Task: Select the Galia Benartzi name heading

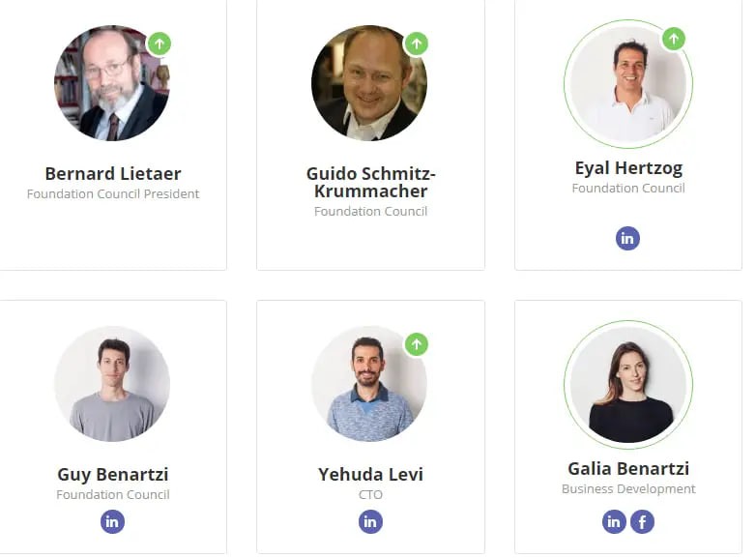Action: coord(628,468)
